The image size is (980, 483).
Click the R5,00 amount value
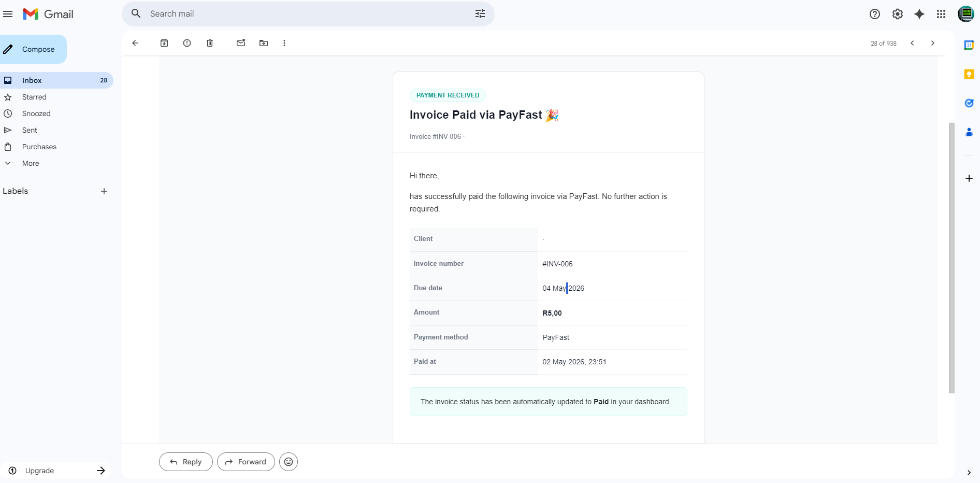552,313
